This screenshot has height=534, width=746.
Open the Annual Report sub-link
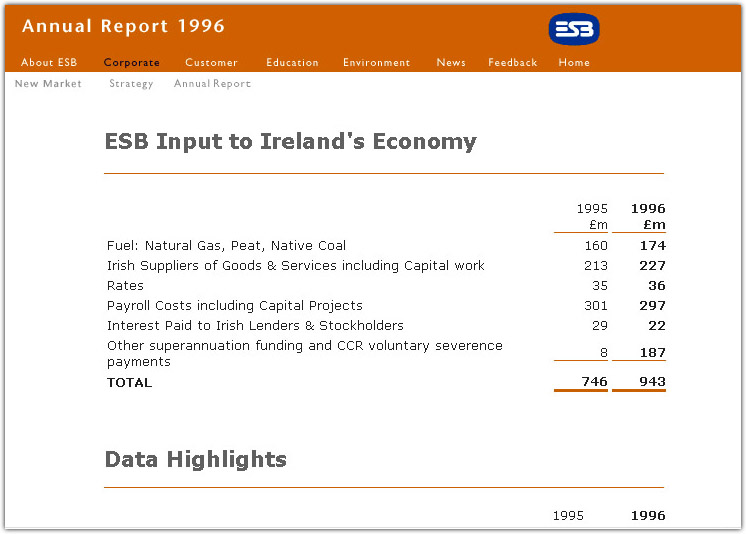click(x=212, y=84)
